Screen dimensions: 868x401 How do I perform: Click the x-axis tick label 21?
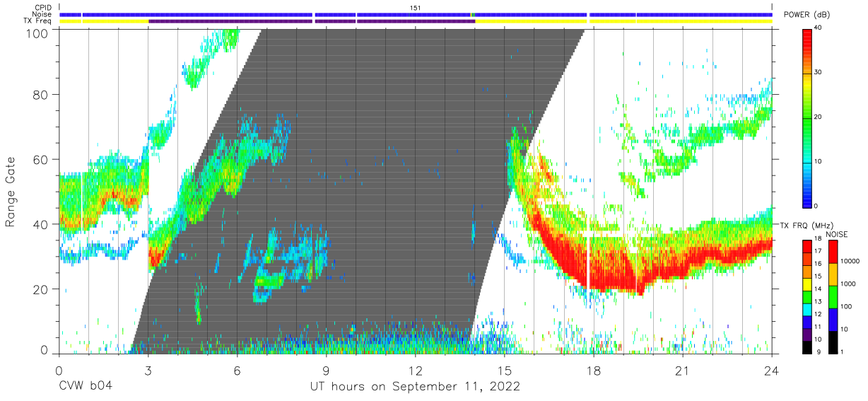coord(683,371)
